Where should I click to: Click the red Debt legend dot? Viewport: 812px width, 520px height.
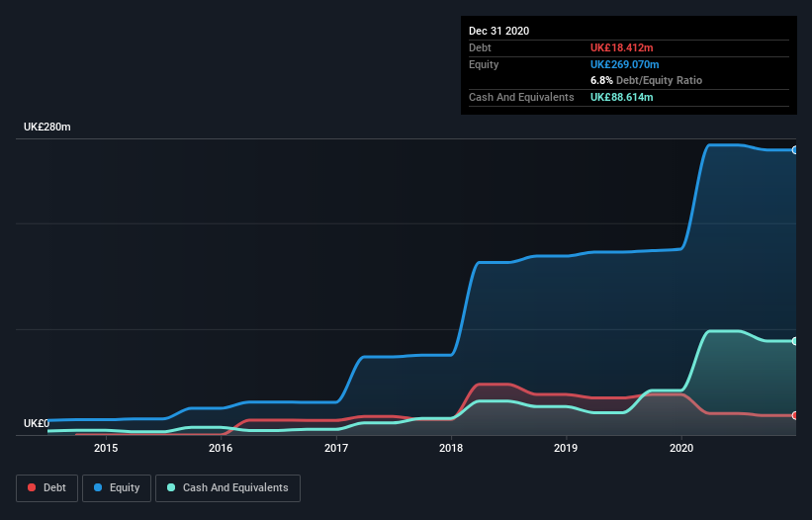click(32, 487)
